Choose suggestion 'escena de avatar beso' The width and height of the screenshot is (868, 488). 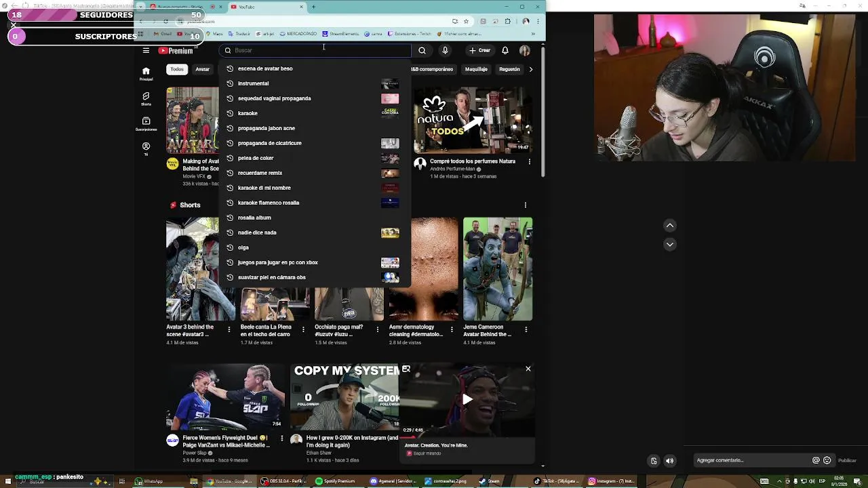(315, 68)
